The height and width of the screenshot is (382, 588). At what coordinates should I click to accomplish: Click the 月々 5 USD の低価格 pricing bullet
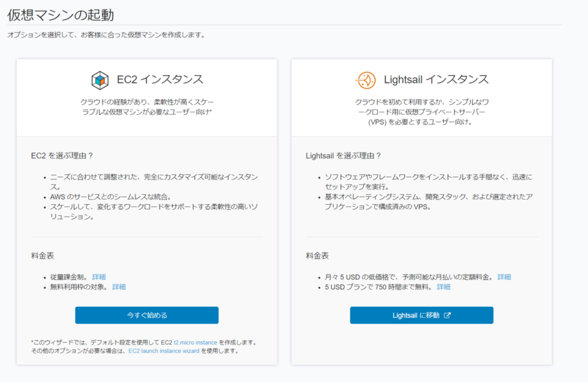coord(410,277)
